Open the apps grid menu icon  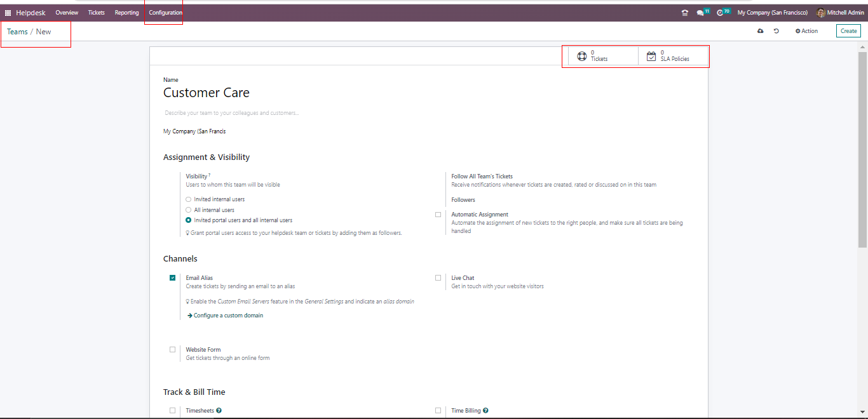tap(8, 13)
